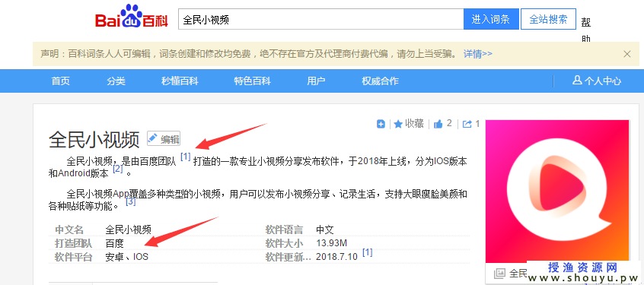This screenshot has width=644, height=285.
Task: Click the software size value 13.93M
Action: point(331,243)
